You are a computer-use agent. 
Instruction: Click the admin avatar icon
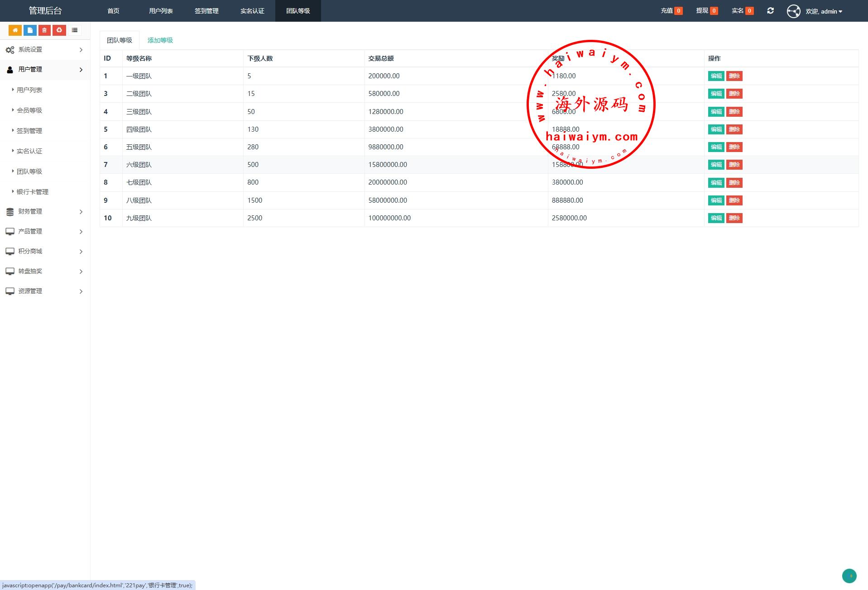[x=793, y=11]
